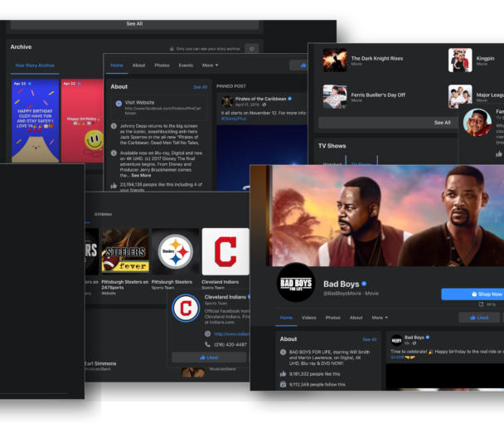Select Your Story Archive tab
Image resolution: width=504 pixels, height=423 pixels.
pos(35,66)
